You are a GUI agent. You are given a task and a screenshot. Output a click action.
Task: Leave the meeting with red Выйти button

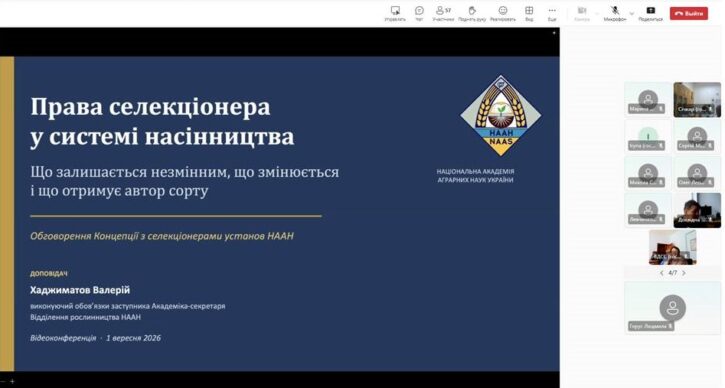688,13
